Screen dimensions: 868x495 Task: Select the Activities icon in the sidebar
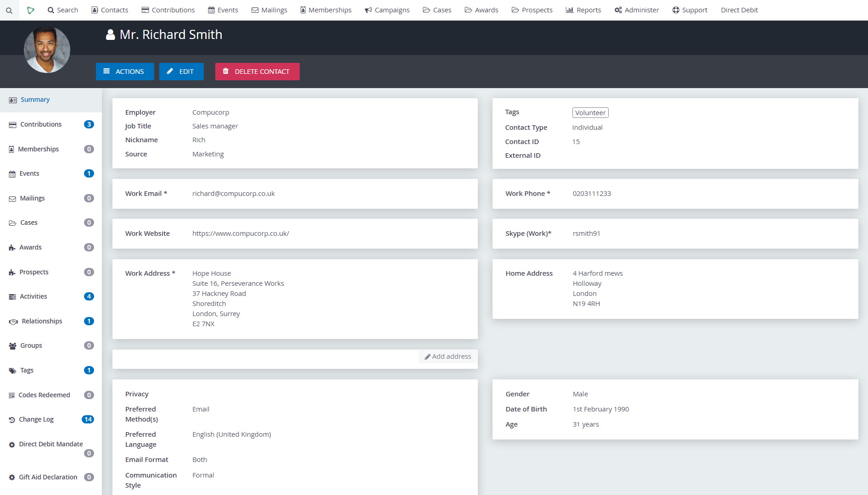11,296
